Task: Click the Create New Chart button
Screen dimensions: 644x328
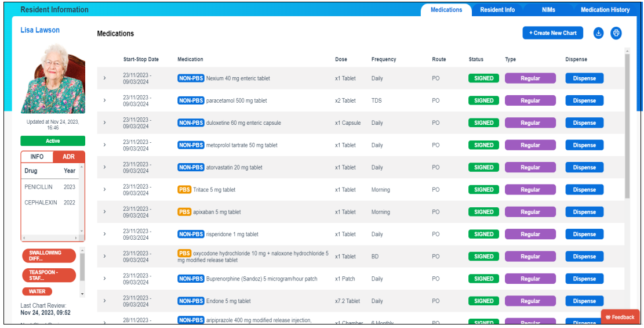Action: click(552, 33)
